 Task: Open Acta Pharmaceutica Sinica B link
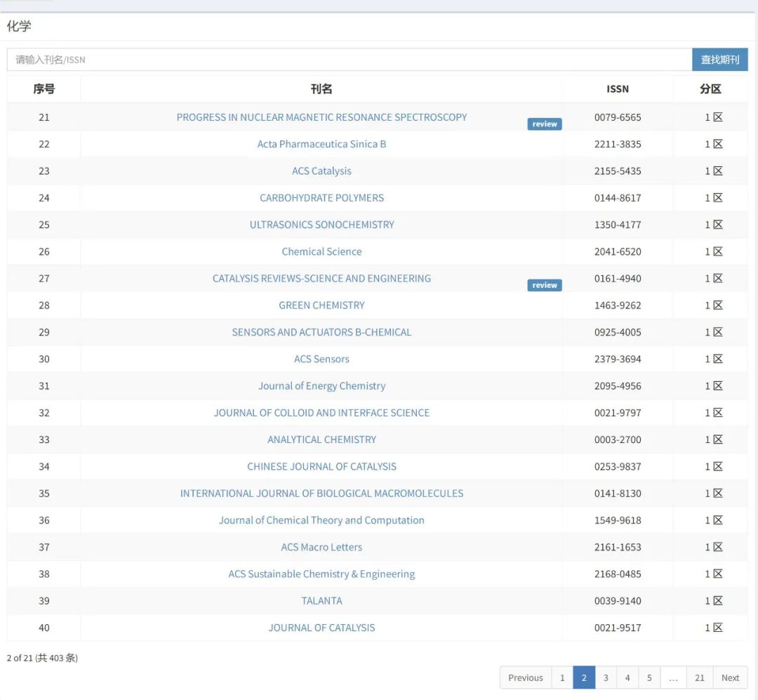click(321, 144)
